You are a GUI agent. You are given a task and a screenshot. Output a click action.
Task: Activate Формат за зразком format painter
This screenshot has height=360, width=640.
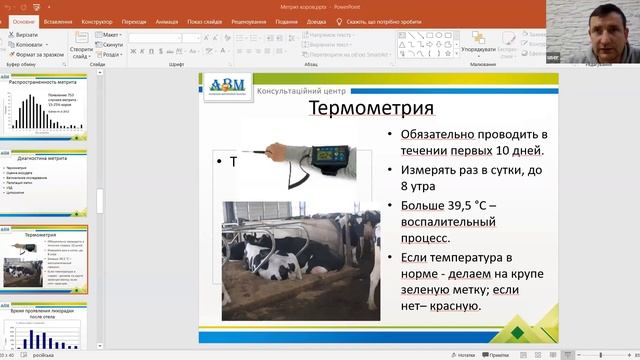tap(36, 54)
